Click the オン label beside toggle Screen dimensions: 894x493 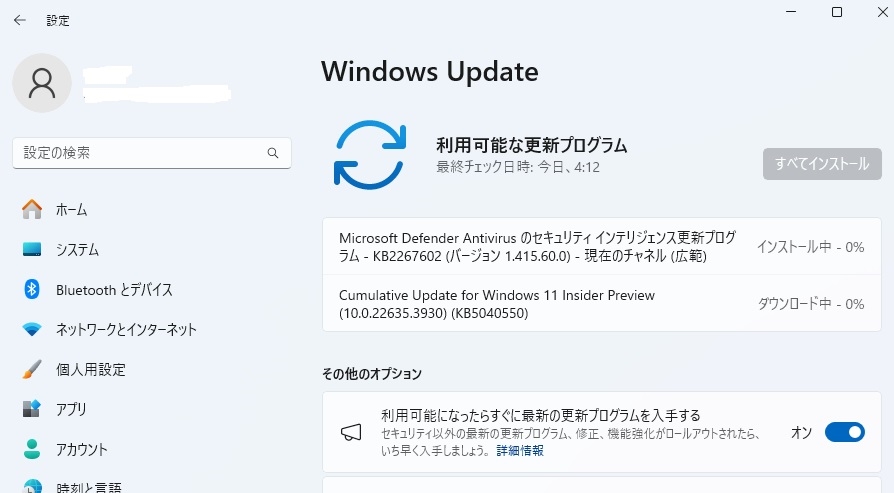tap(801, 433)
